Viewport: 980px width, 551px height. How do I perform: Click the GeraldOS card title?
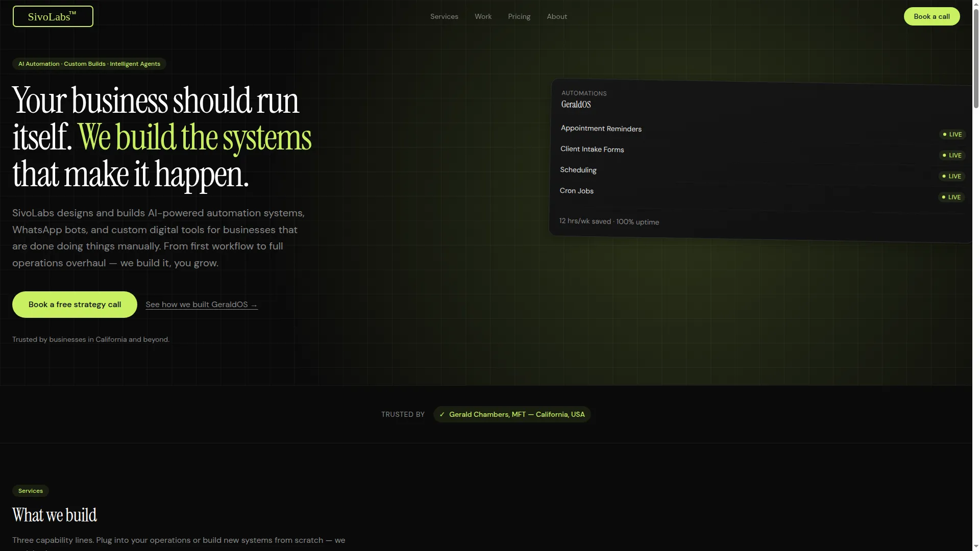[x=576, y=105]
